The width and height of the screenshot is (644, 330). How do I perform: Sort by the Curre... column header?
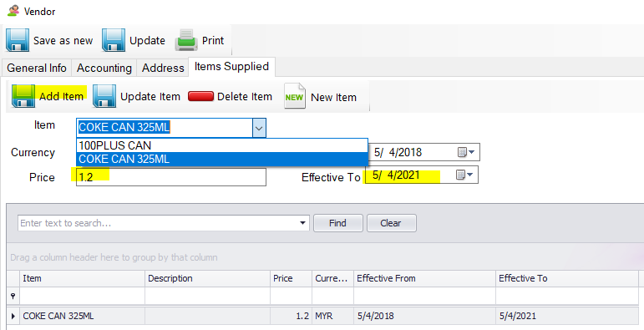coord(332,278)
